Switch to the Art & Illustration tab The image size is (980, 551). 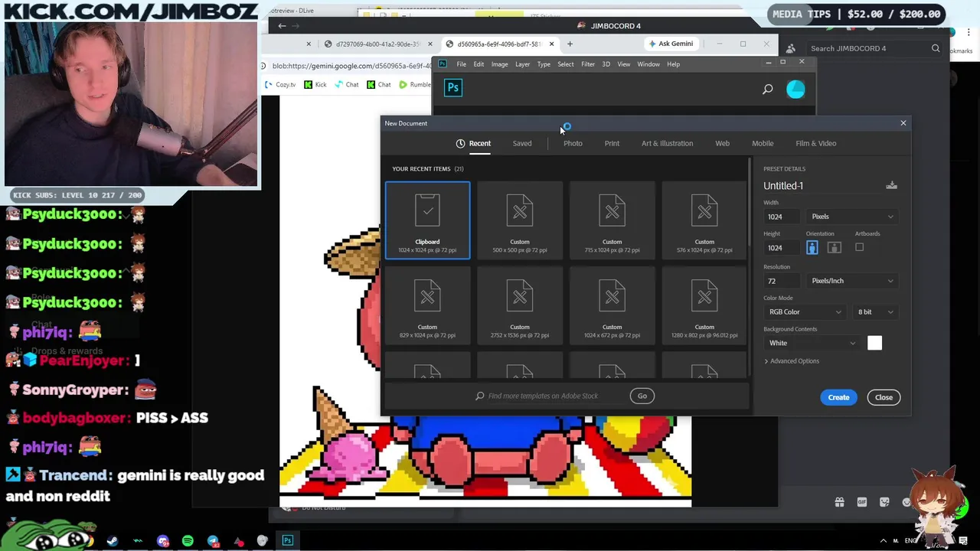click(667, 143)
